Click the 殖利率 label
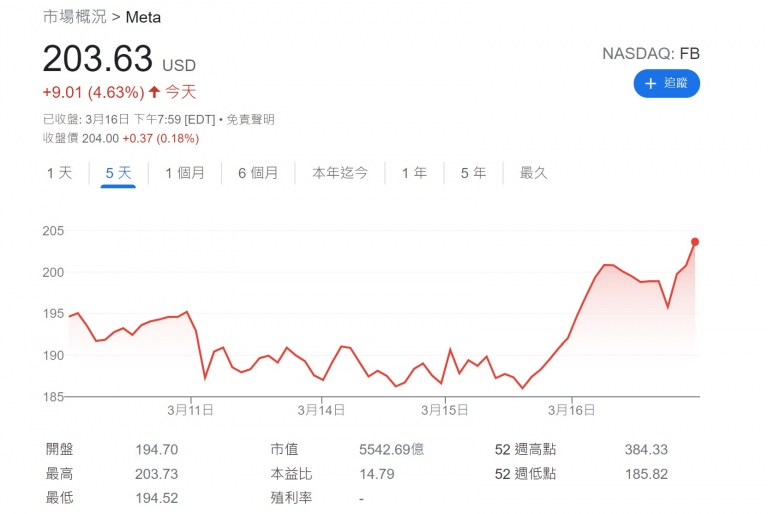This screenshot has height=514, width=768. tap(291, 498)
